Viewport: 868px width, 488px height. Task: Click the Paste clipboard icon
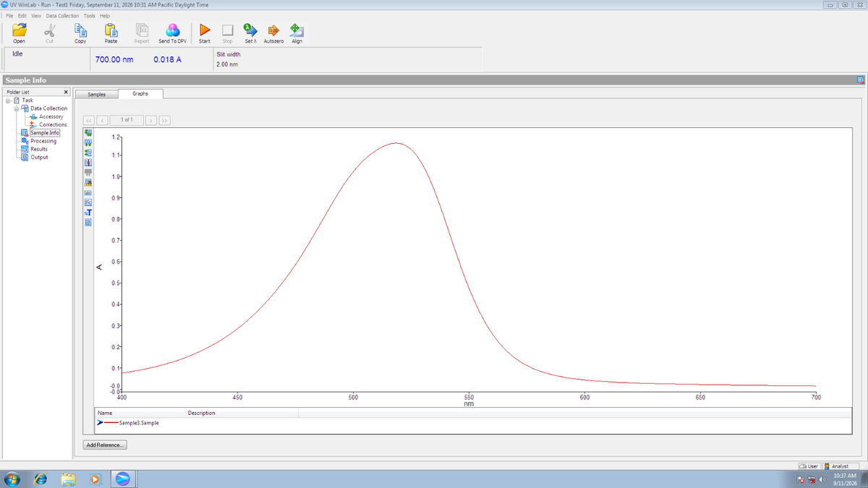(x=111, y=30)
